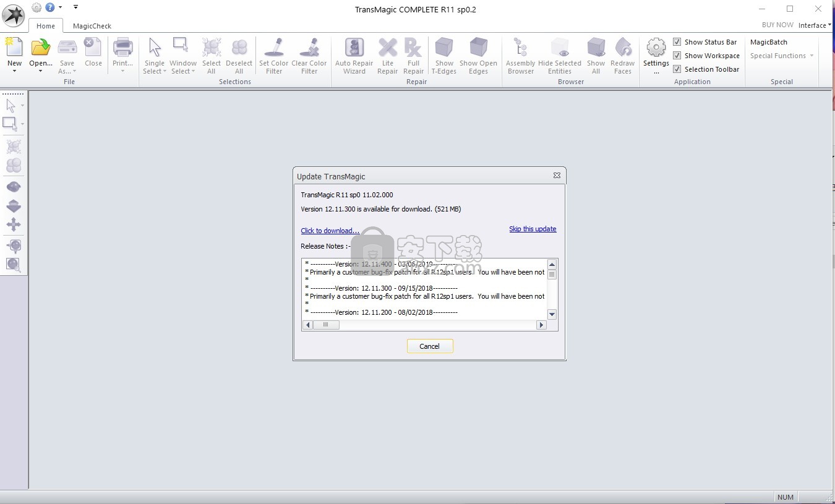This screenshot has width=835, height=504.
Task: Uncheck Selection Toolbar
Action: tap(677, 69)
